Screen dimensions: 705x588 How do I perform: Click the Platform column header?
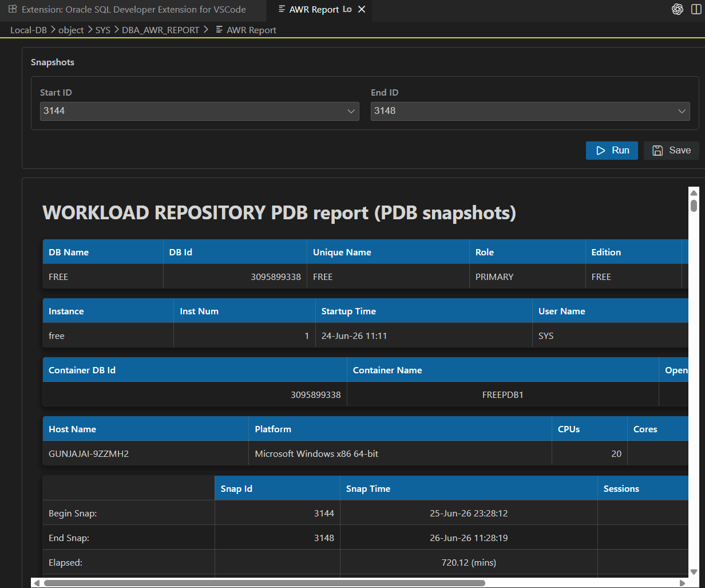(401, 429)
